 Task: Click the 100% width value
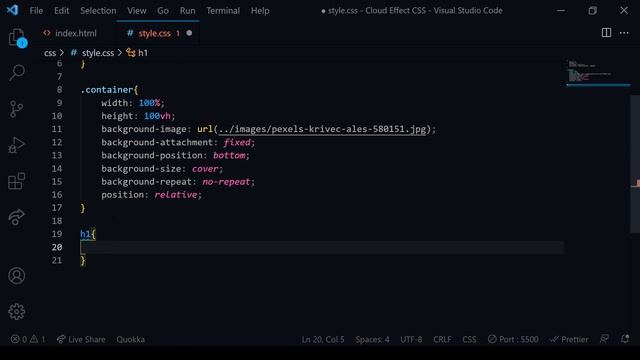[x=149, y=103]
